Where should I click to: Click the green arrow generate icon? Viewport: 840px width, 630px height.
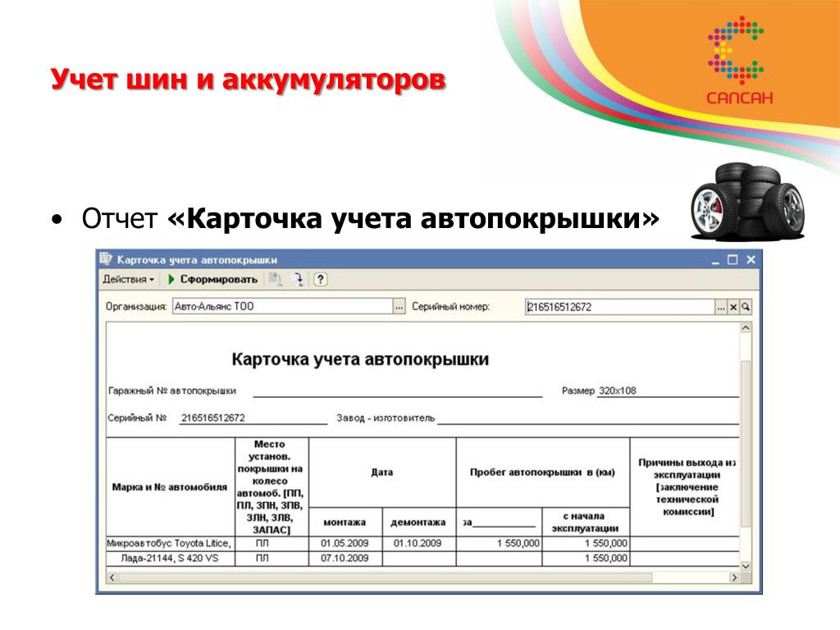pyautogui.click(x=171, y=279)
